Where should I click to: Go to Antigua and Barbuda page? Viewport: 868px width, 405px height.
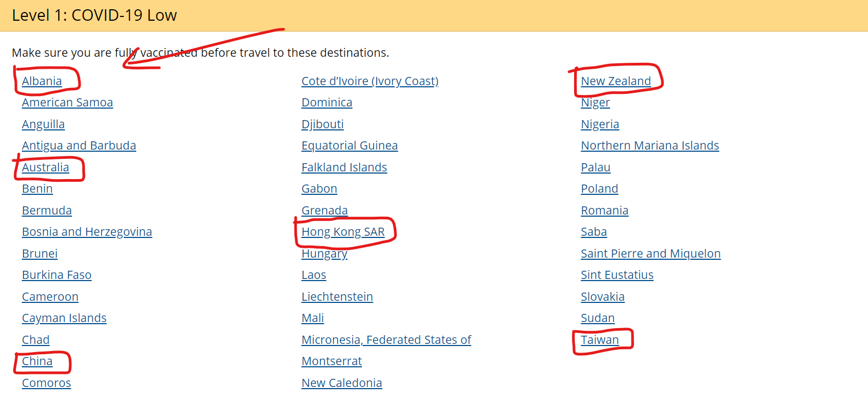[79, 146]
